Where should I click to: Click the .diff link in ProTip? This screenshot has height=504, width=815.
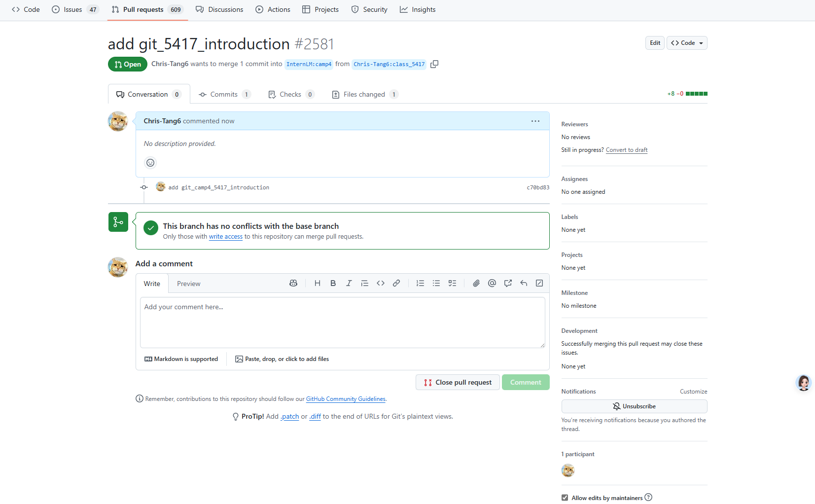[x=315, y=417]
